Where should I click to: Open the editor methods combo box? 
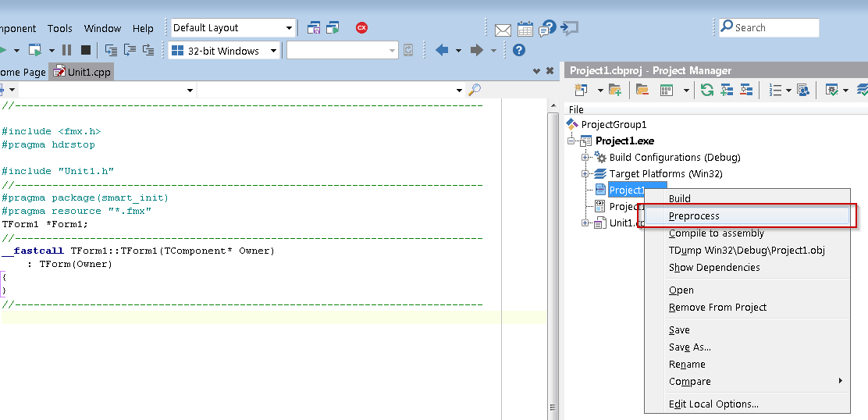(331, 90)
